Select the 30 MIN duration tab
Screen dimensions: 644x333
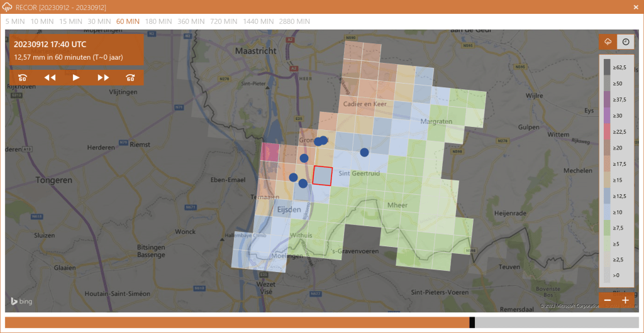point(99,21)
